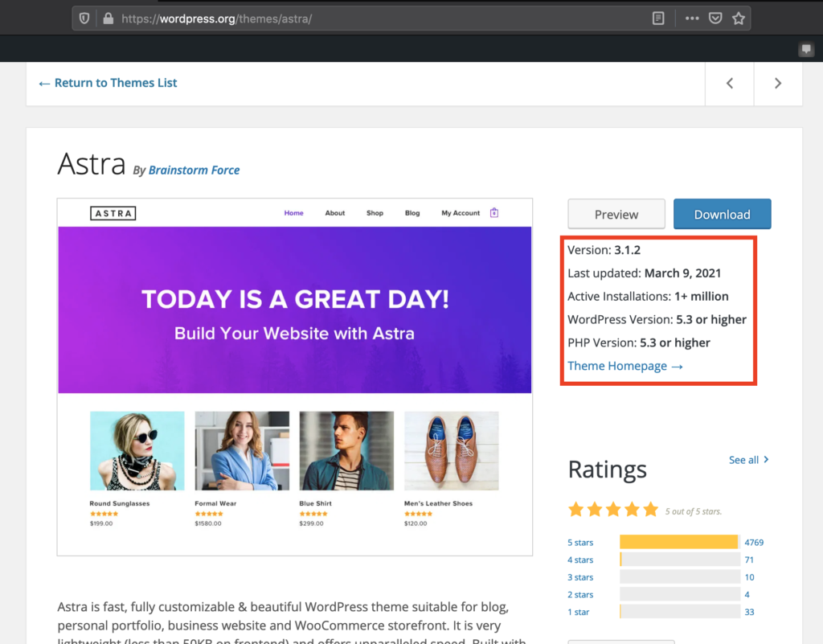Click 'WordPress Version: 5.3 or higher' text
This screenshot has height=644, width=823.
657,319
